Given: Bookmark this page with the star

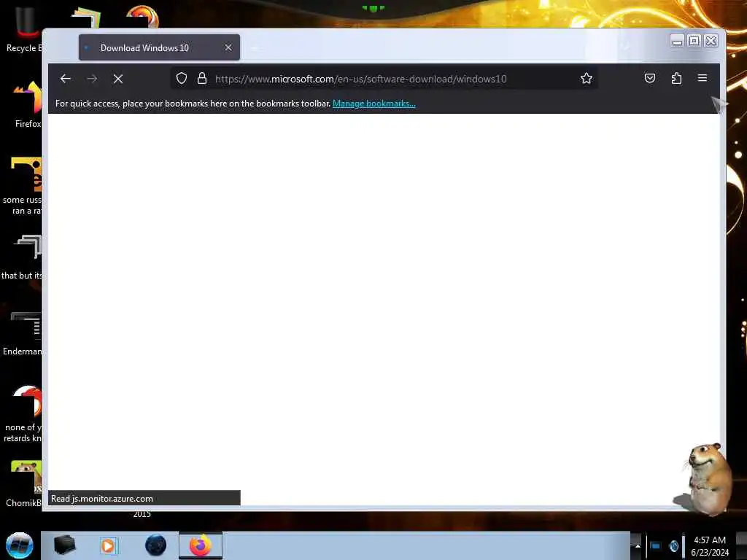Looking at the screenshot, I should click(587, 79).
